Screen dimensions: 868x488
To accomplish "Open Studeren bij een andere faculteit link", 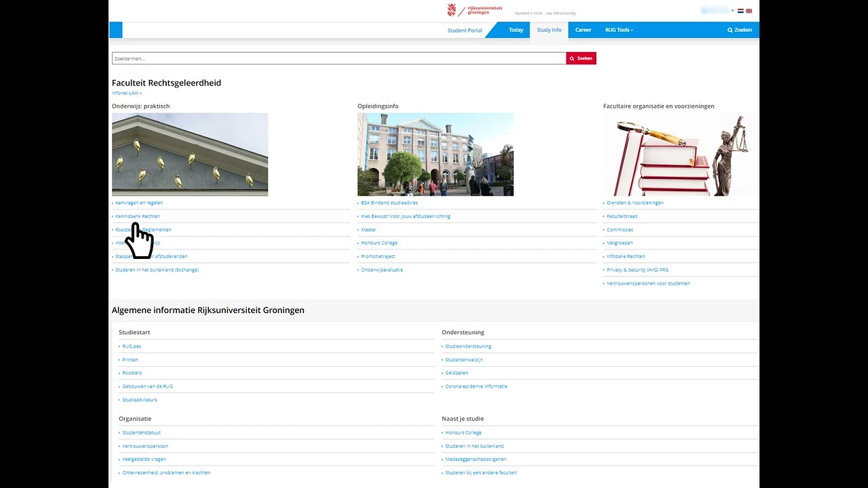I will click(x=481, y=472).
